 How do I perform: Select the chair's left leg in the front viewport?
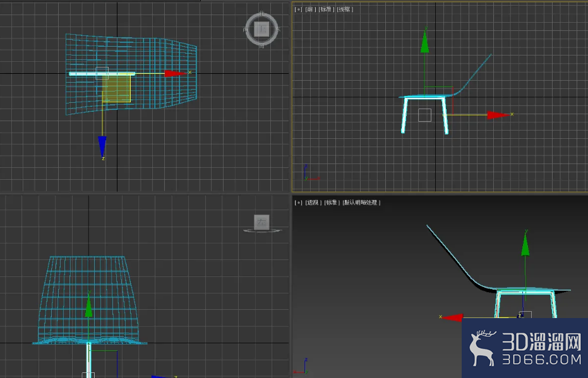[404, 115]
